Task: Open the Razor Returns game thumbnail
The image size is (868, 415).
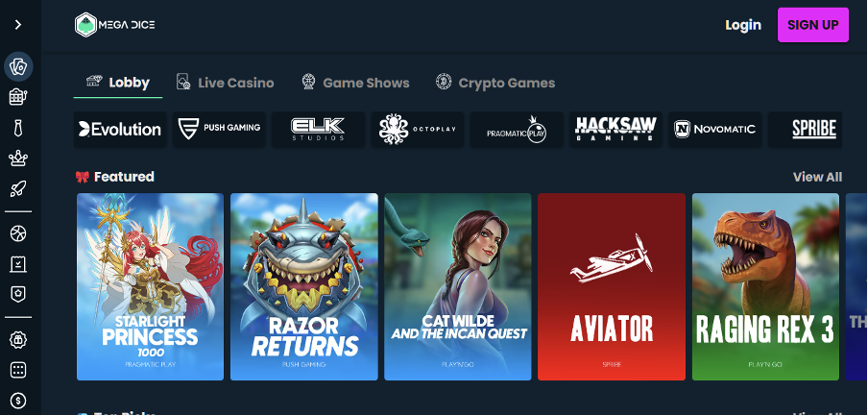Action: pyautogui.click(x=304, y=286)
